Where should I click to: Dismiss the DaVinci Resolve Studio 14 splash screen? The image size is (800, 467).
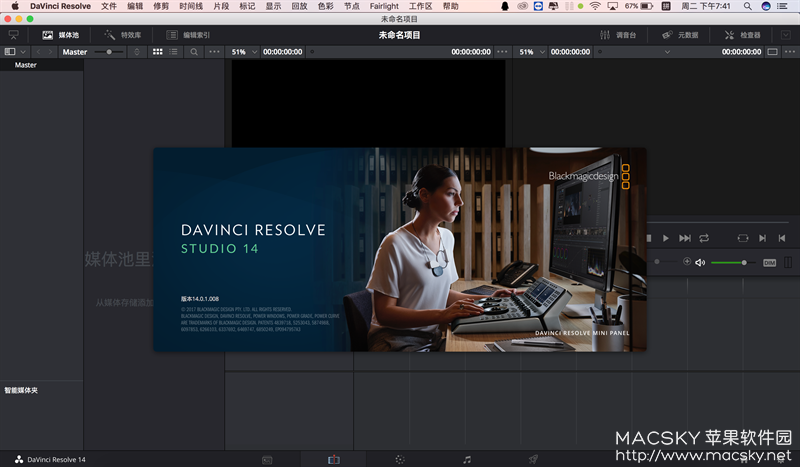[399, 250]
